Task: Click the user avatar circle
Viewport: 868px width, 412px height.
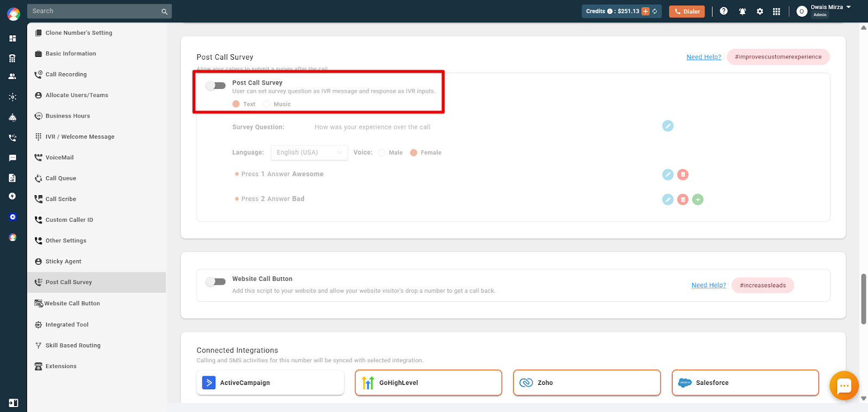Action: click(802, 11)
